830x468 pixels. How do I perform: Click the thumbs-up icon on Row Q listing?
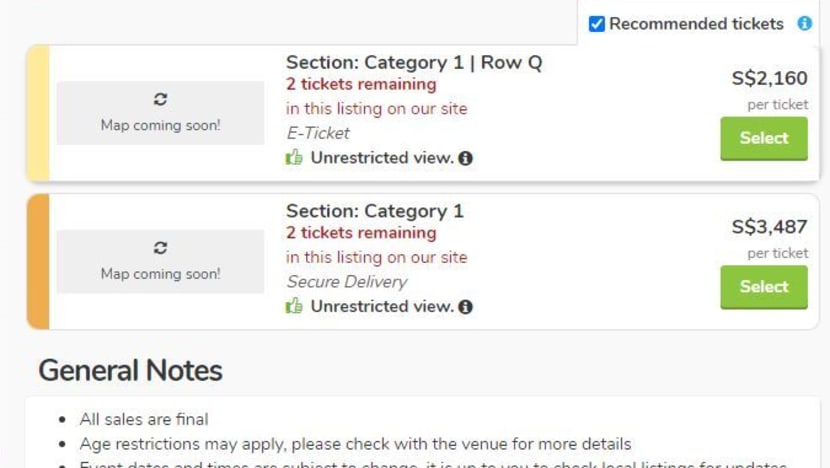294,158
